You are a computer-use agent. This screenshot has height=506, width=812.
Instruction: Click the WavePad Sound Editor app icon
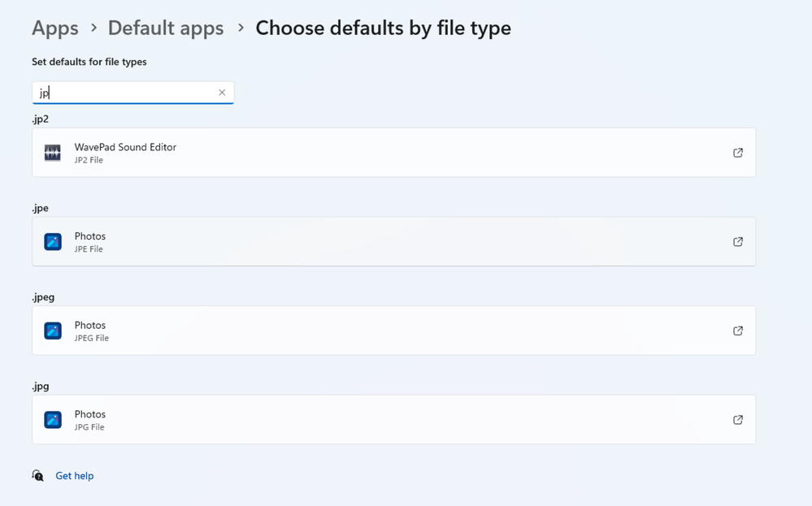pos(53,153)
